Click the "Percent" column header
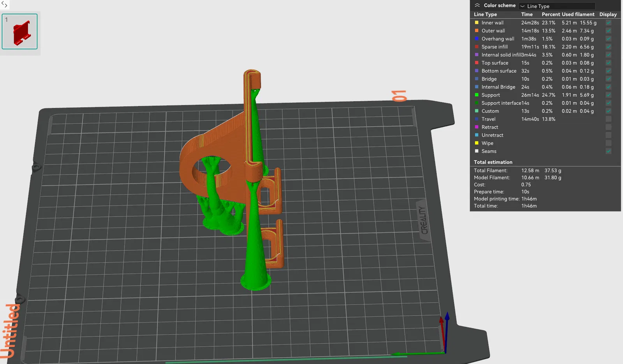 pos(551,14)
